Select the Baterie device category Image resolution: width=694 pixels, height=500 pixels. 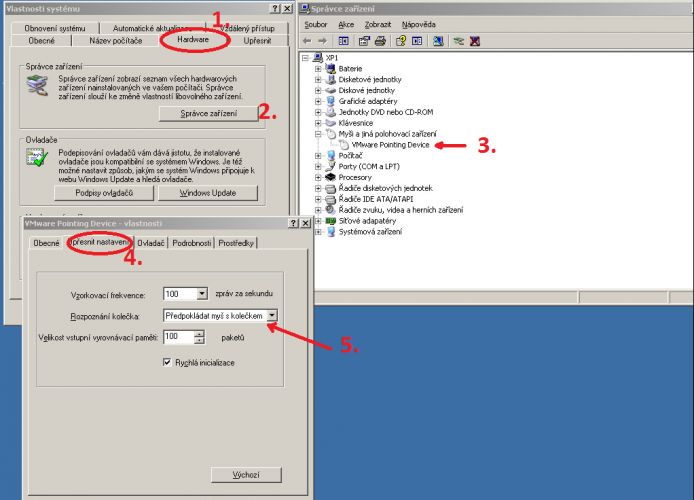click(350, 69)
